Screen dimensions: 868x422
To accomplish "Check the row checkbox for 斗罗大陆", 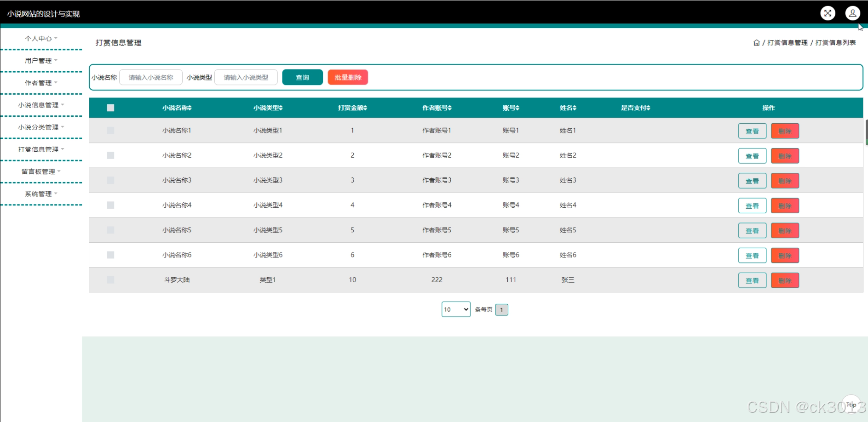I will click(110, 279).
